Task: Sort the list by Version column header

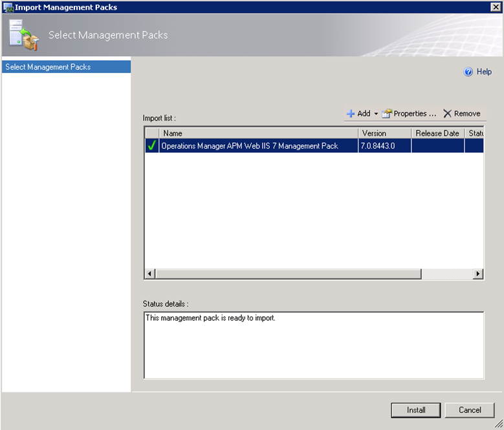Action: (385, 133)
